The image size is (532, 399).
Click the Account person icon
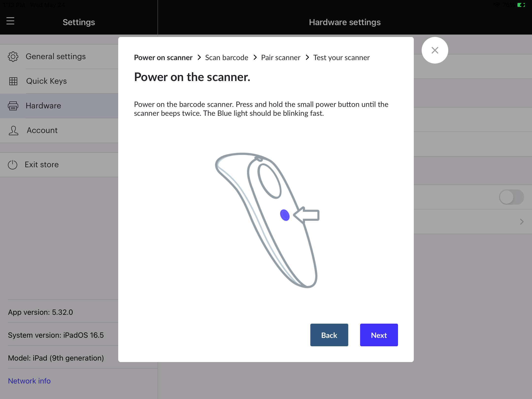point(13,131)
